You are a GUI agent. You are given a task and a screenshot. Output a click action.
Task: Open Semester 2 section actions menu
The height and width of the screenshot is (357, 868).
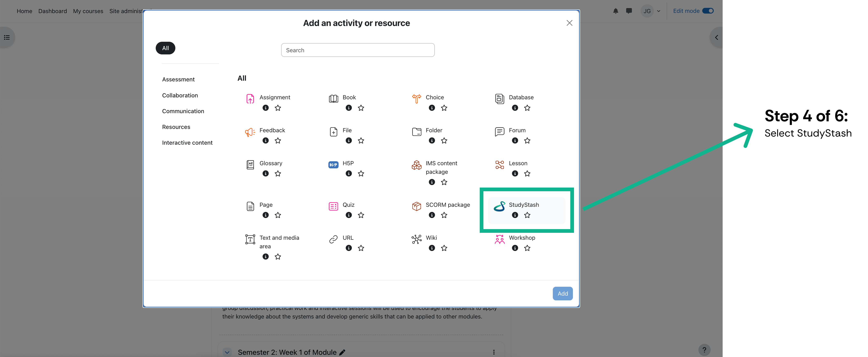pos(494,352)
